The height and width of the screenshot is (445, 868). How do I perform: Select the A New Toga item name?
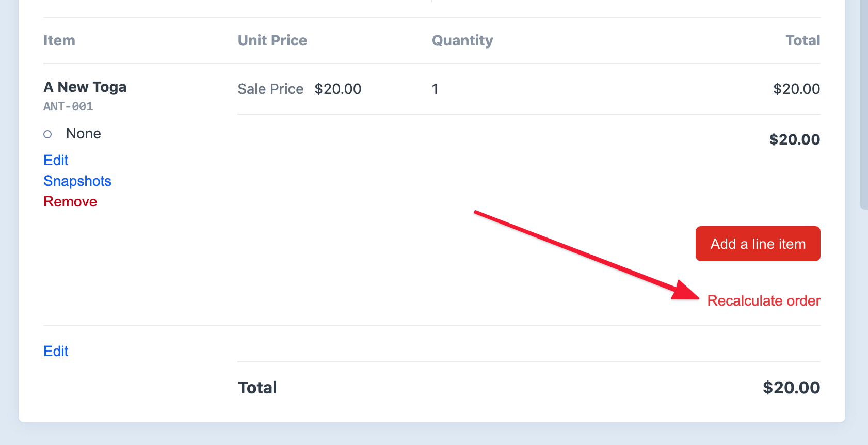click(x=85, y=87)
